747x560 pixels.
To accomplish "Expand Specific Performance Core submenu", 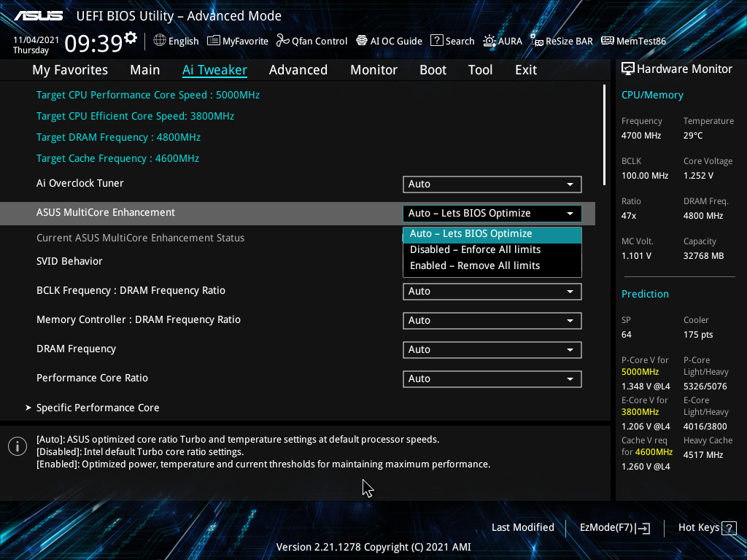I will [98, 408].
